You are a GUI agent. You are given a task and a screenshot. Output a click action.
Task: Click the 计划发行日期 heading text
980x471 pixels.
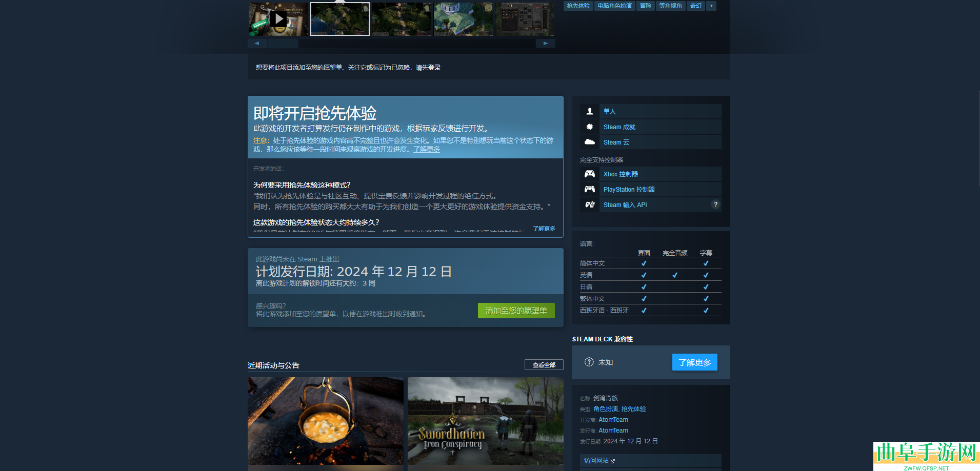[354, 272]
